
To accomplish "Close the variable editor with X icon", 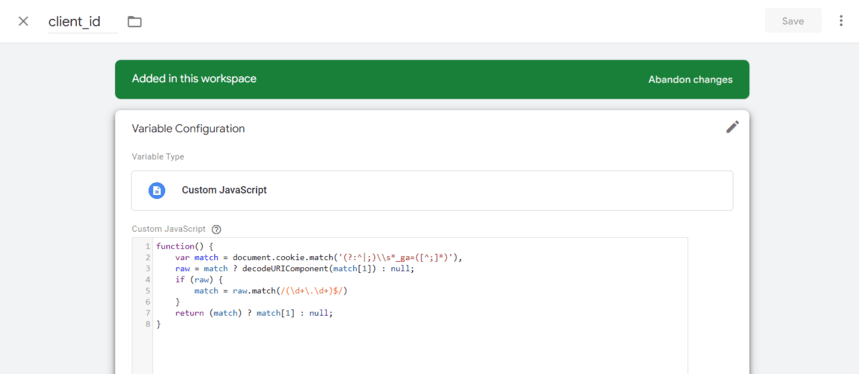I will (23, 21).
